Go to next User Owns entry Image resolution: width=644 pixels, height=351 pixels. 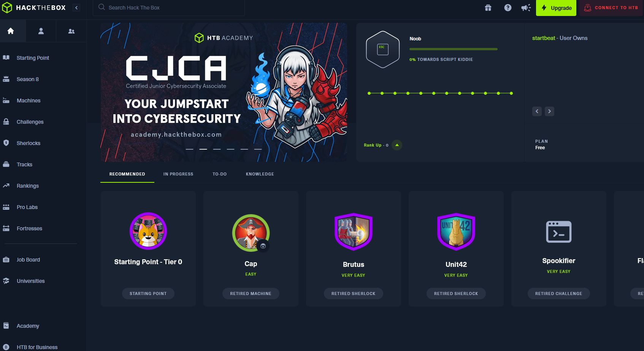pyautogui.click(x=549, y=111)
